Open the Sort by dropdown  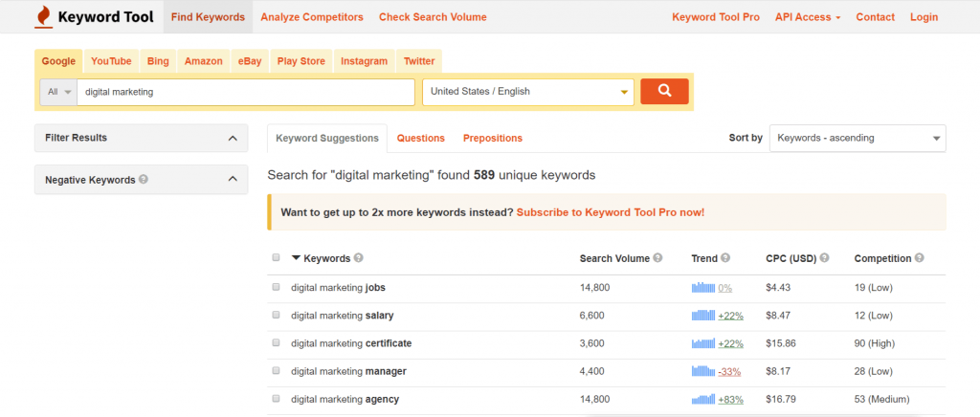[x=857, y=138]
